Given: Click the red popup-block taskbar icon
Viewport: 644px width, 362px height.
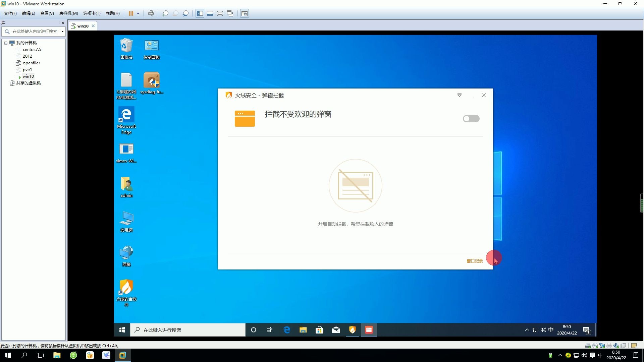Looking at the screenshot, I should [369, 330].
